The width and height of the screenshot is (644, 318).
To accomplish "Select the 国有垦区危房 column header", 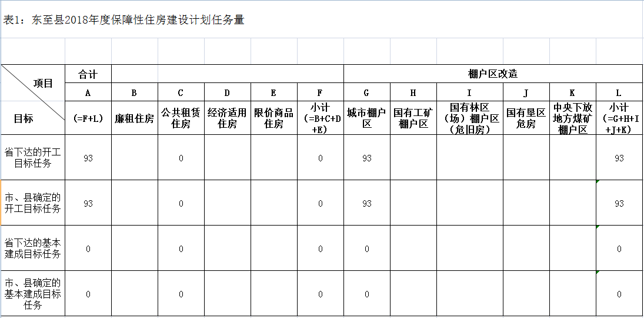I will [x=526, y=118].
